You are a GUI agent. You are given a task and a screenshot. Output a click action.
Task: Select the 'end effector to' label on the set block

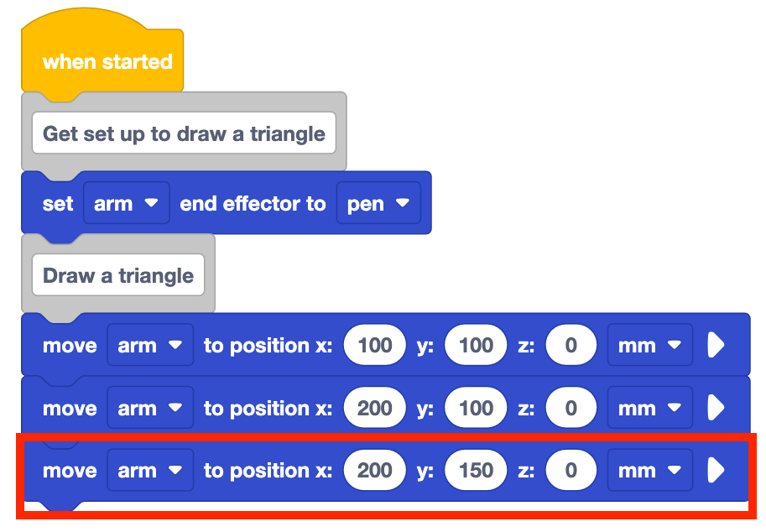point(253,204)
